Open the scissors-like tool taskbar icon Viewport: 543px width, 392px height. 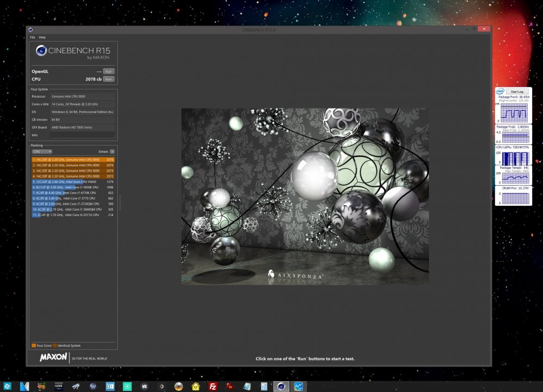76,386
